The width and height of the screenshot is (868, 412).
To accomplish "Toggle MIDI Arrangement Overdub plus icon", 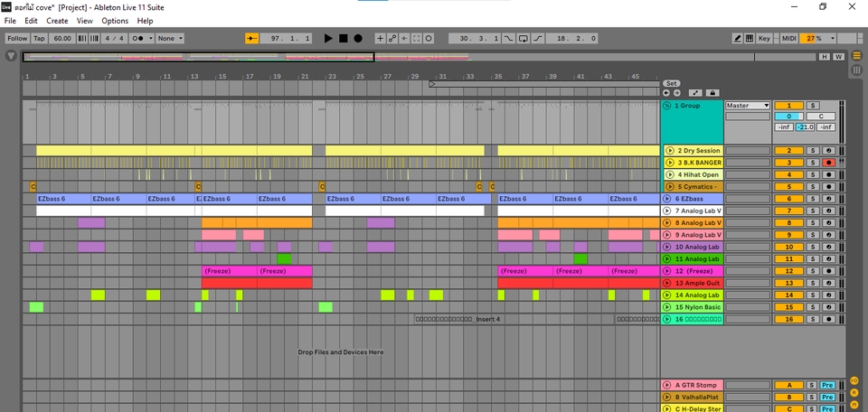I will coord(380,38).
